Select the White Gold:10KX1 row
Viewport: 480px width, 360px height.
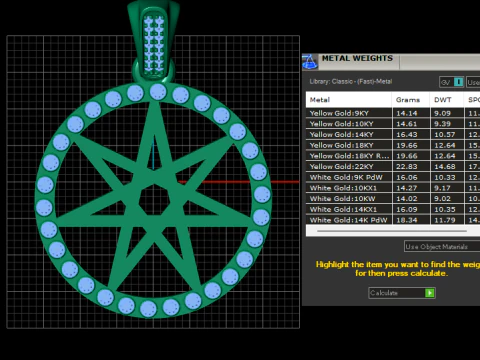(393, 188)
